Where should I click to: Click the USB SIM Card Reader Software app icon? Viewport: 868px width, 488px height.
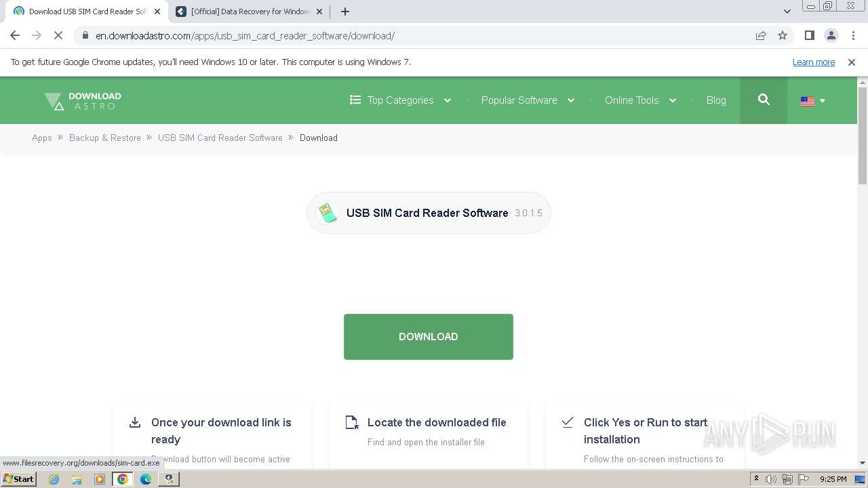click(x=328, y=213)
